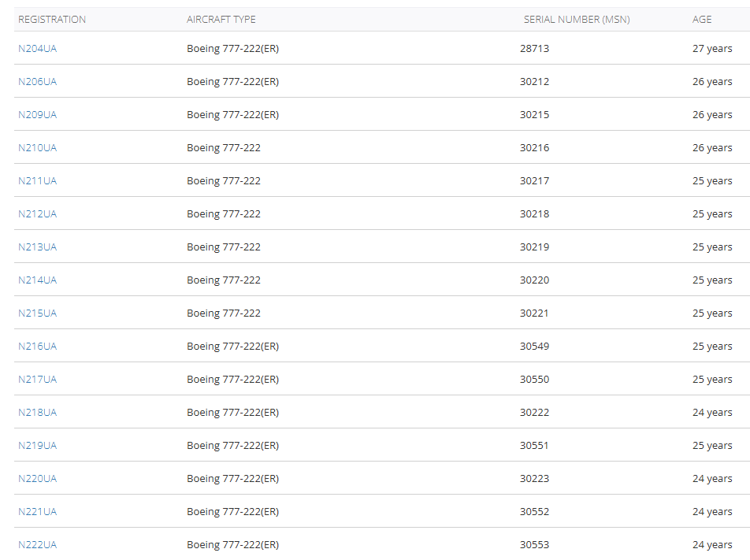Select serial number 30219

(534, 247)
